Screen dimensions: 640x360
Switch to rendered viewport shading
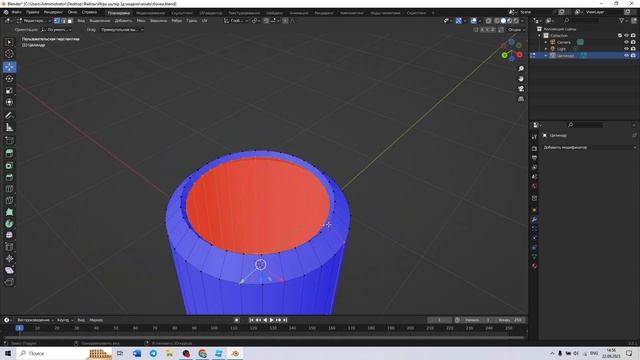tap(516, 20)
